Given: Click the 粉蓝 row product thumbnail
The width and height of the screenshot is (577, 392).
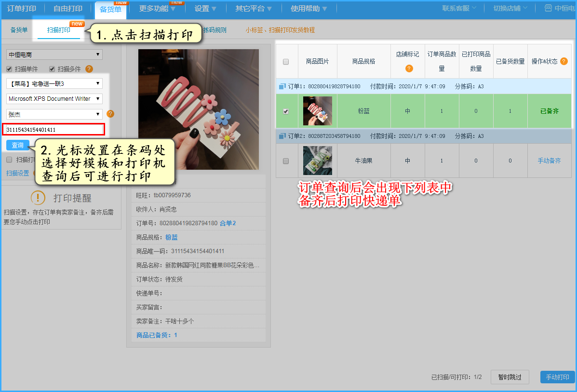Looking at the screenshot, I should click(x=318, y=111).
